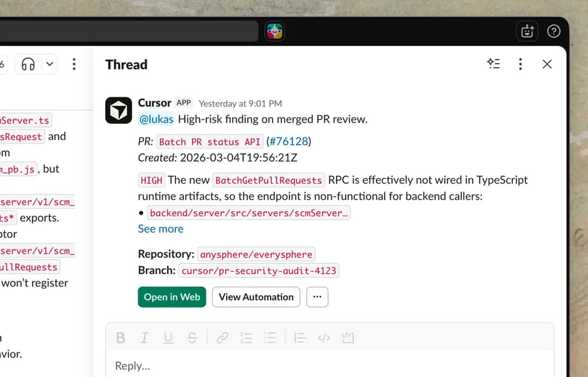
Task: Open the more actions ellipsis under the message
Action: (x=317, y=297)
